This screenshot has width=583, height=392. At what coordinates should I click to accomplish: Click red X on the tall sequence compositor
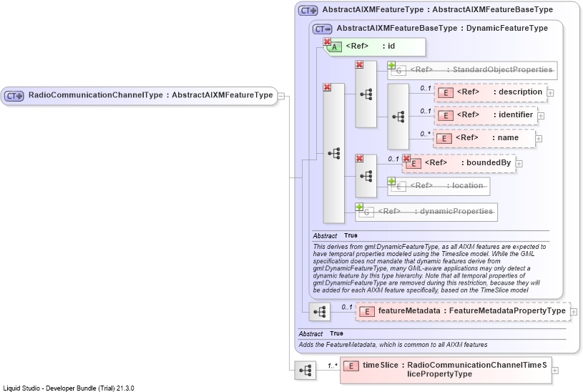pos(327,87)
